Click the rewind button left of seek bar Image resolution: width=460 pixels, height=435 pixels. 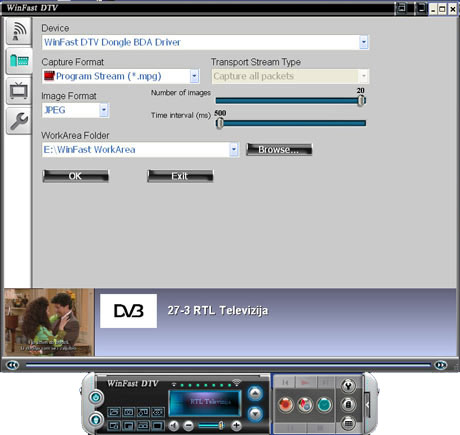point(13,365)
